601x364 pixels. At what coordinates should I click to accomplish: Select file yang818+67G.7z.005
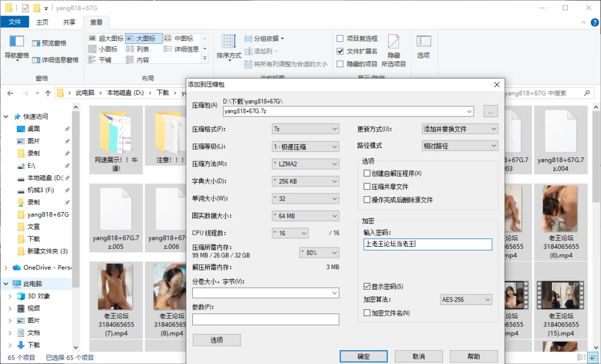(x=116, y=217)
